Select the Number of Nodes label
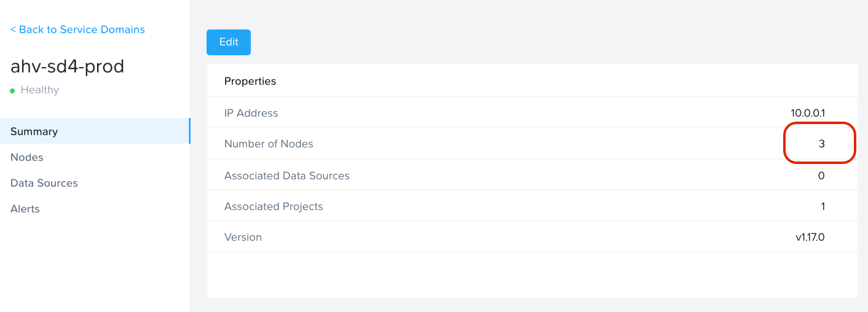The width and height of the screenshot is (868, 312). [x=269, y=144]
